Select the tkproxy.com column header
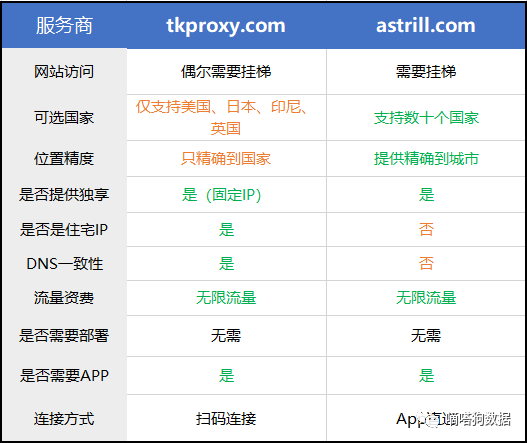The width and height of the screenshot is (527, 443). [x=226, y=26]
